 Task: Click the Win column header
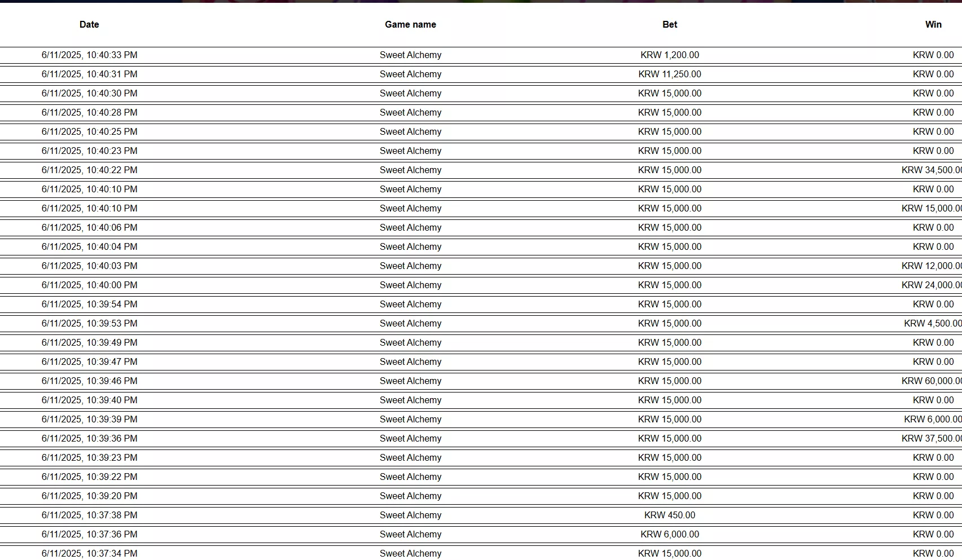[933, 24]
